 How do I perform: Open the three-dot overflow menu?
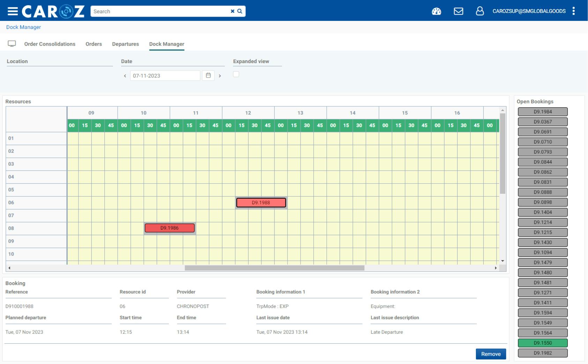573,11
